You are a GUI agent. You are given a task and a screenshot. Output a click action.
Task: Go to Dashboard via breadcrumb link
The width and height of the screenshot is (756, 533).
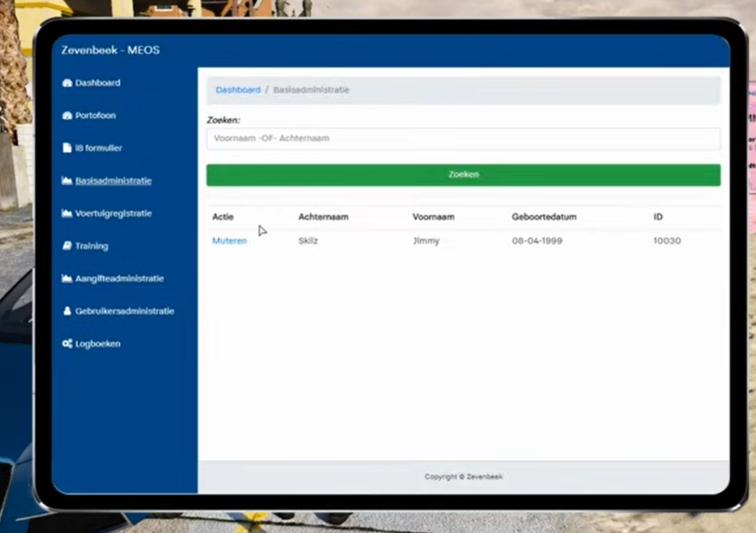[x=238, y=90]
